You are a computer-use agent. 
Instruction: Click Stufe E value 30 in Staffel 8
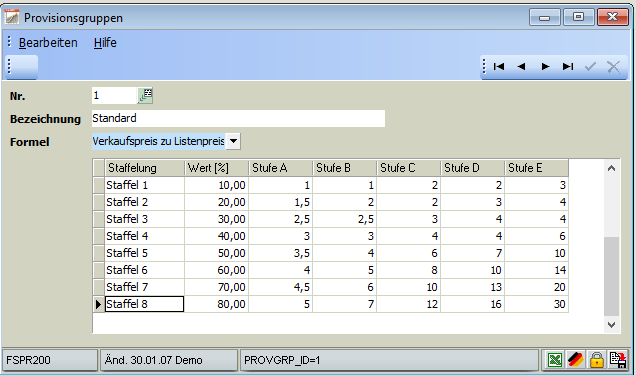tap(537, 304)
